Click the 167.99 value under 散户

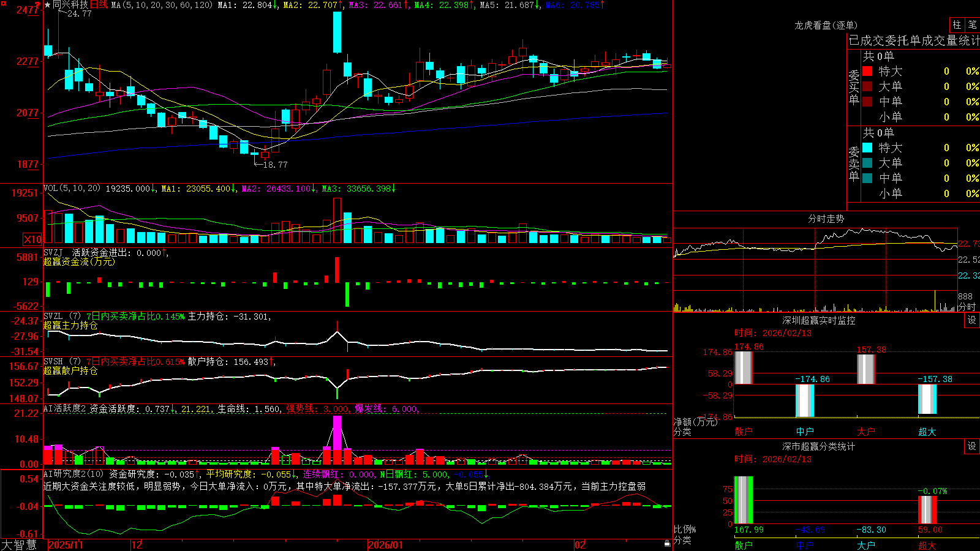[x=749, y=530]
